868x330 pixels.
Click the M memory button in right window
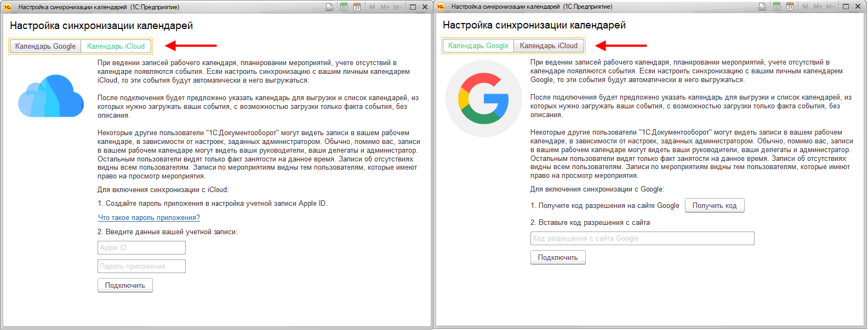point(805,7)
